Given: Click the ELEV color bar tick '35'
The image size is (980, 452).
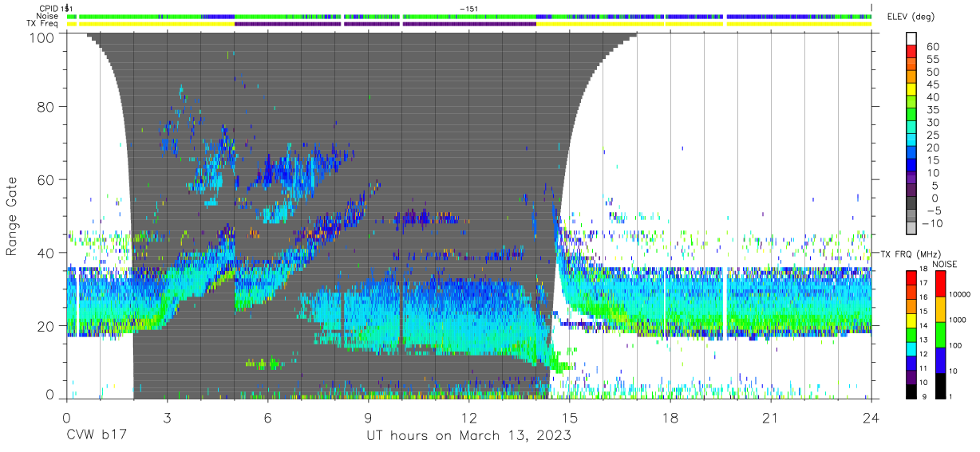Looking at the screenshot, I should click(932, 110).
